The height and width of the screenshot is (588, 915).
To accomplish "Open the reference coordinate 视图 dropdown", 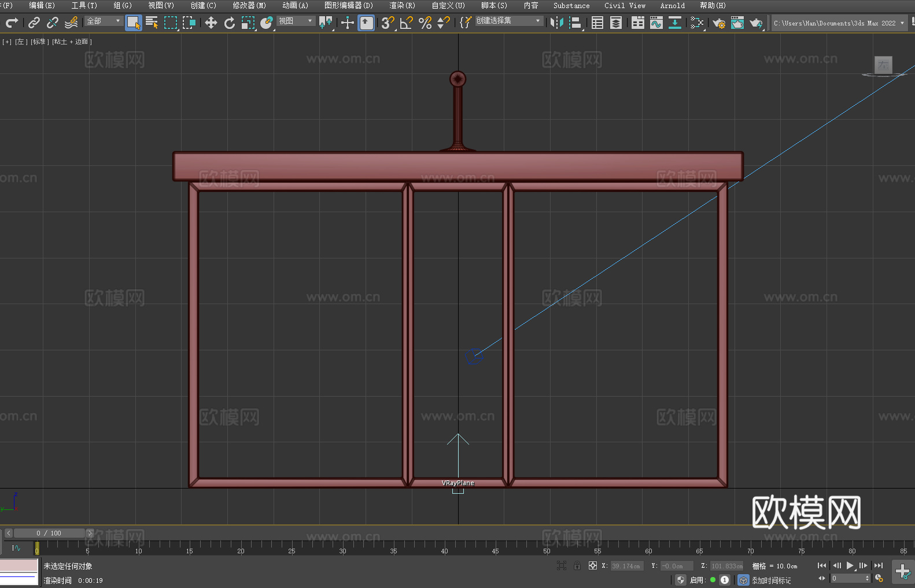I will coord(296,21).
